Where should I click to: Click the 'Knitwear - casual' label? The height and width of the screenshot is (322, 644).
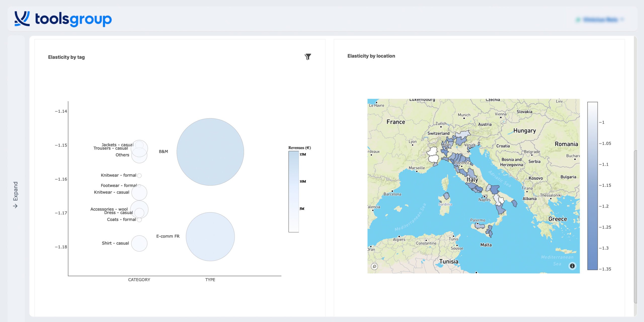pos(111,192)
